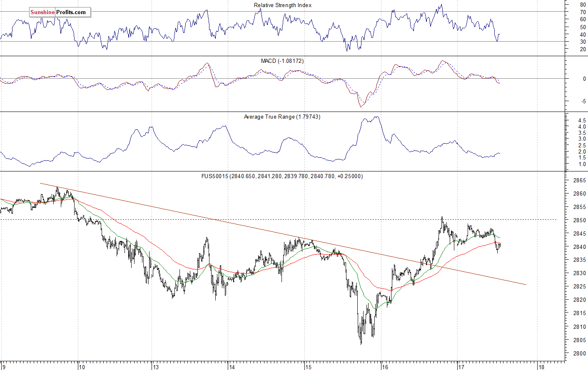Click the MACD (-1.08172) label
The height and width of the screenshot is (370, 588).
(282, 61)
